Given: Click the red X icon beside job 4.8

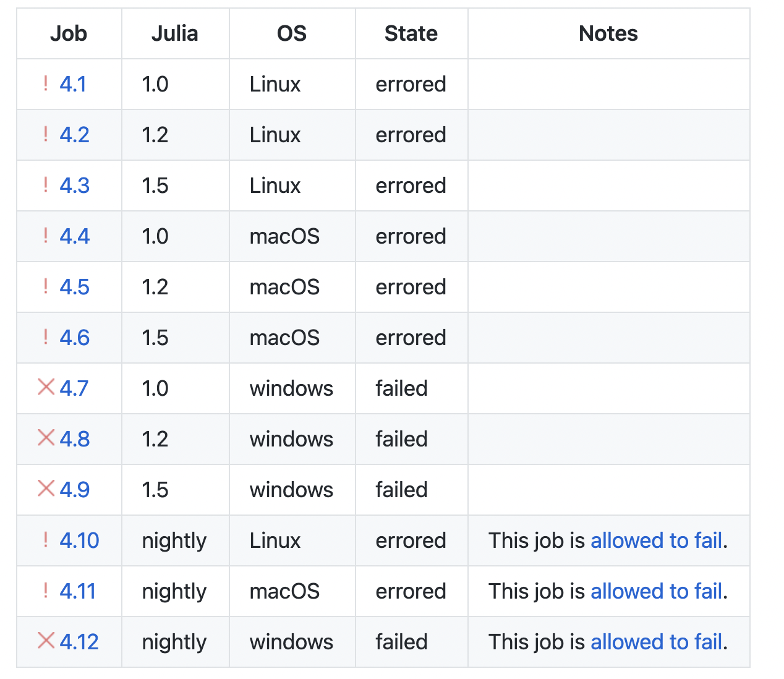Looking at the screenshot, I should (46, 438).
